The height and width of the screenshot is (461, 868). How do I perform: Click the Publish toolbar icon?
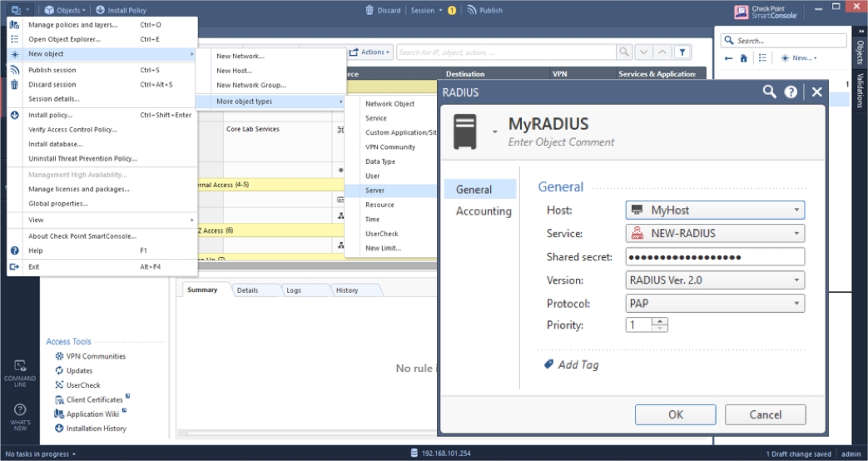point(472,10)
